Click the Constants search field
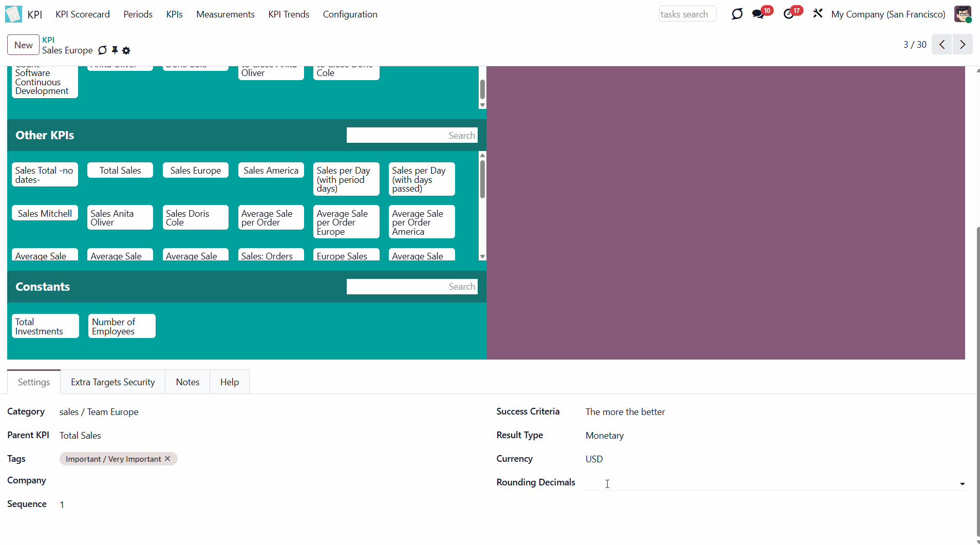The image size is (980, 545). coord(411,287)
